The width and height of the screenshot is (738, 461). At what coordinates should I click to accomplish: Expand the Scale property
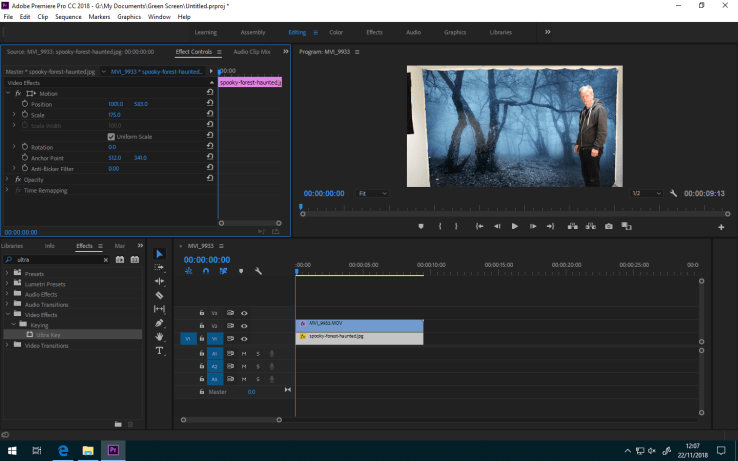tap(14, 114)
